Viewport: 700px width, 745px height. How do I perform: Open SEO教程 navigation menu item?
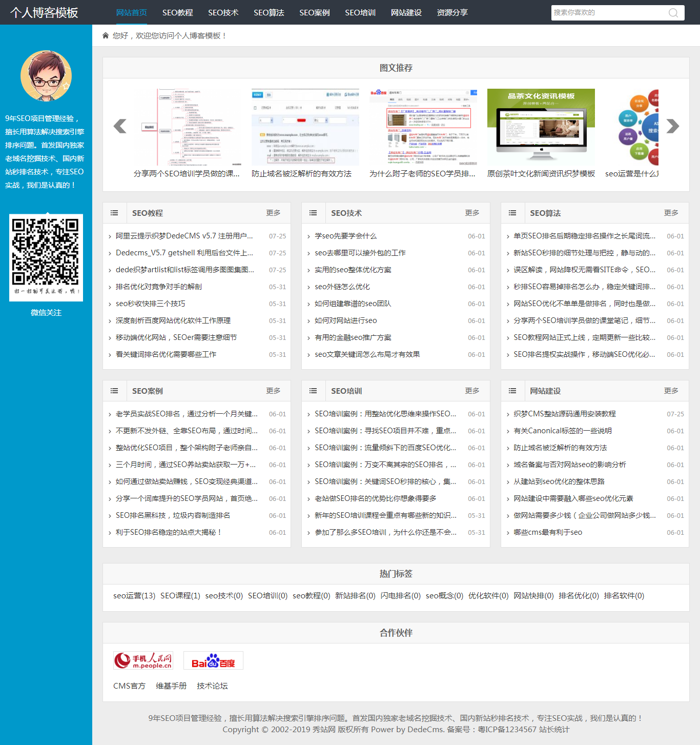tap(177, 12)
